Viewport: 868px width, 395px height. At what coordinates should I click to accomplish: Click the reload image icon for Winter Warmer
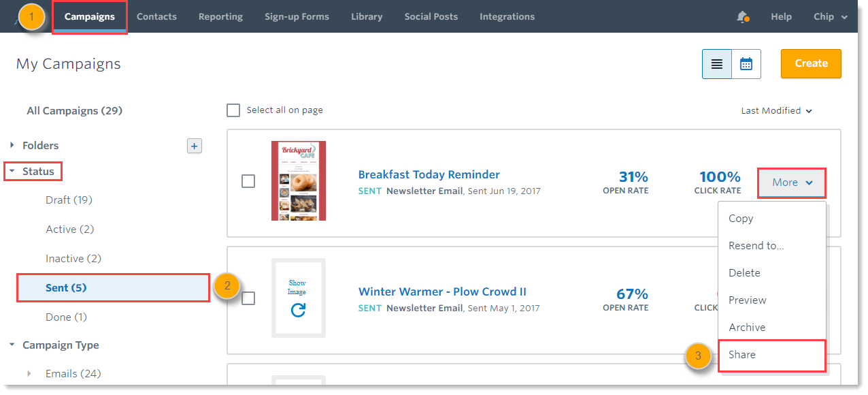[x=298, y=311]
